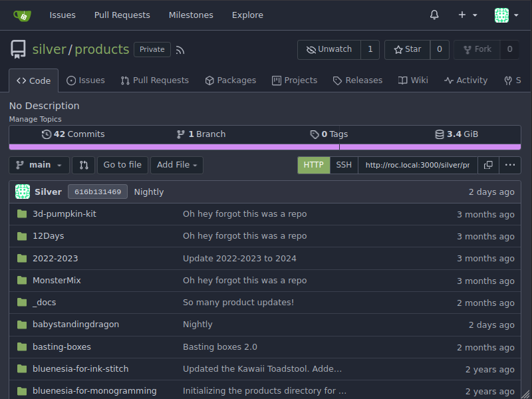The height and width of the screenshot is (399, 532).
Task: Click the 3.4 GiB repository size
Action: [x=457, y=134]
